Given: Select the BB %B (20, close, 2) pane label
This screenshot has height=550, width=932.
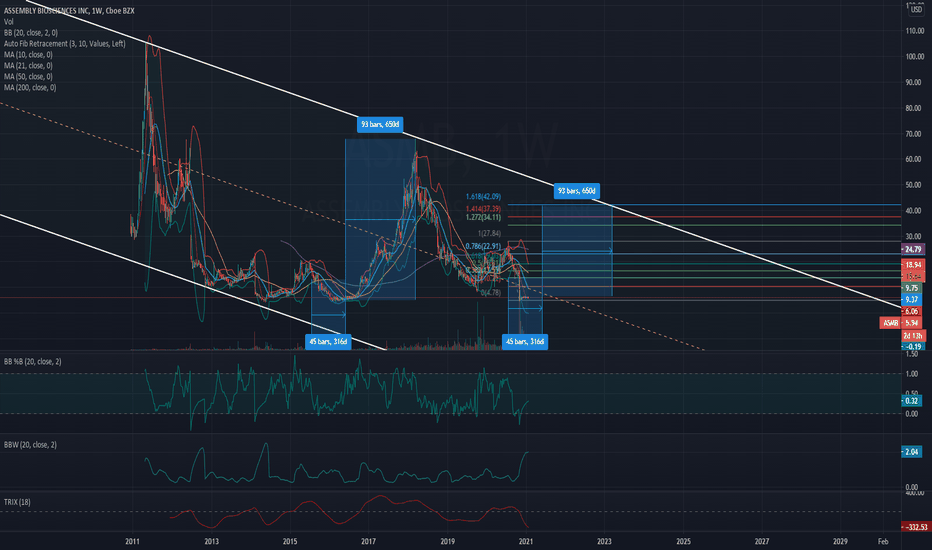Looking at the screenshot, I should coord(33,362).
